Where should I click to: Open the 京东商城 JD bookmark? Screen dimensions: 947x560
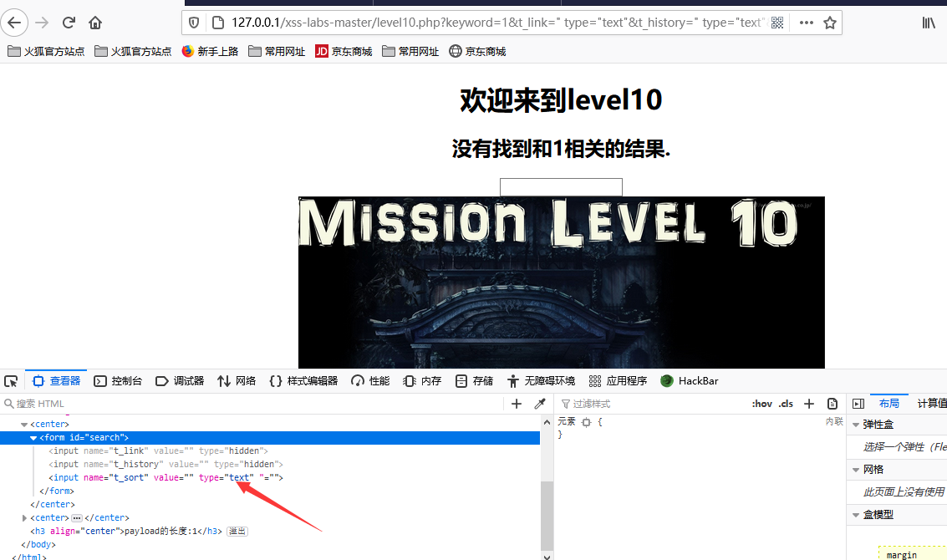pyautogui.click(x=344, y=51)
